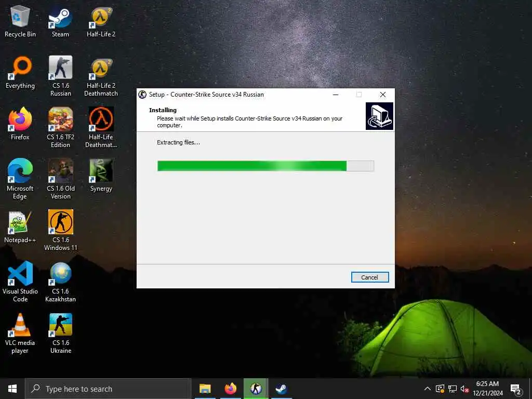532x399 pixels.
Task: Select the Notepad++ desktop shortcut
Action: pyautogui.click(x=20, y=227)
